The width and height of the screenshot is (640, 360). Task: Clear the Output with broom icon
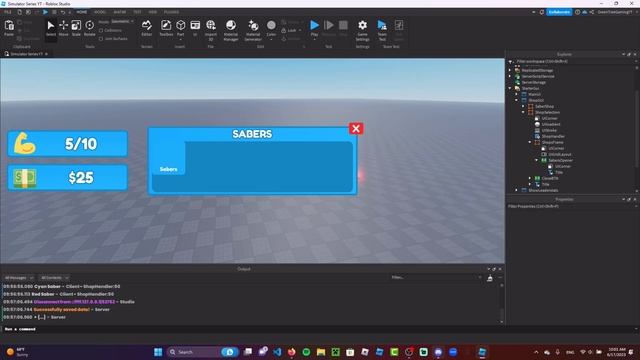(490, 278)
